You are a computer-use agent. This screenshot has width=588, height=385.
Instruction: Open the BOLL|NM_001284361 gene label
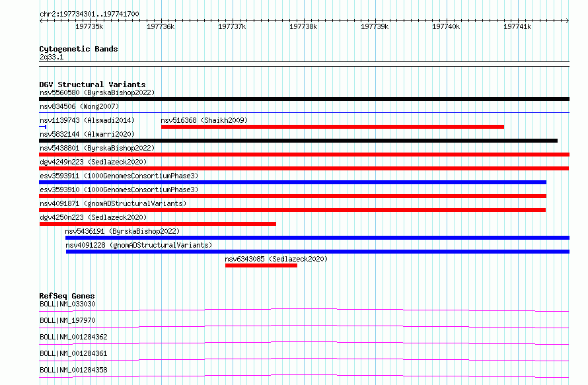(73, 353)
